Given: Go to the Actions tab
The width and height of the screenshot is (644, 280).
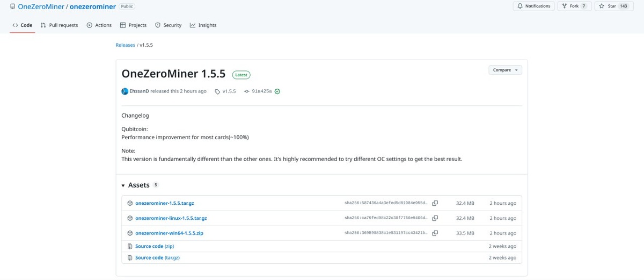Looking at the screenshot, I should coord(99,25).
